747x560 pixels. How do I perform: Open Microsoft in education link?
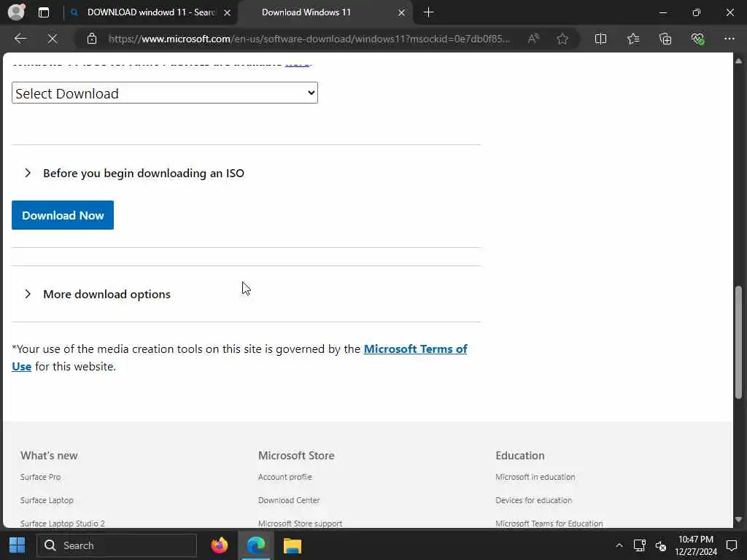point(535,477)
